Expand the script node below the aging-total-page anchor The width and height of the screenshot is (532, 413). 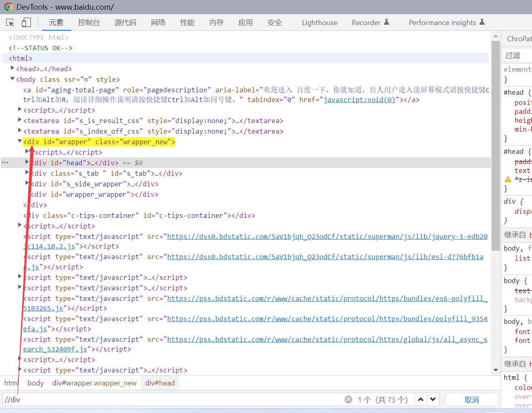click(x=20, y=110)
